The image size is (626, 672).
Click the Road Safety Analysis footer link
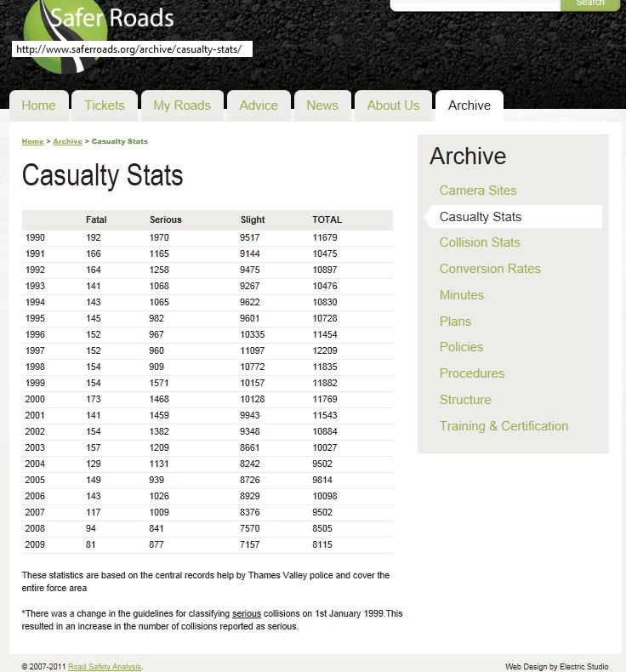tap(105, 667)
